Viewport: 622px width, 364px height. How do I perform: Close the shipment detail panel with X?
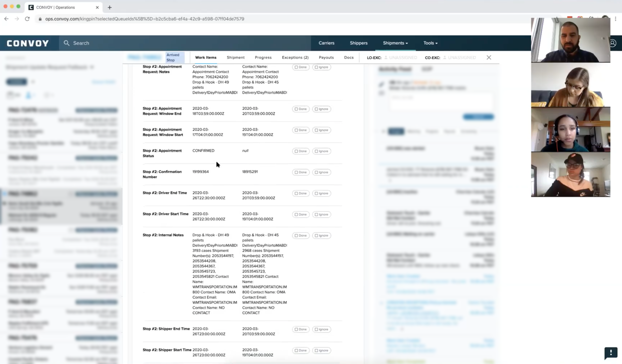[x=489, y=57]
